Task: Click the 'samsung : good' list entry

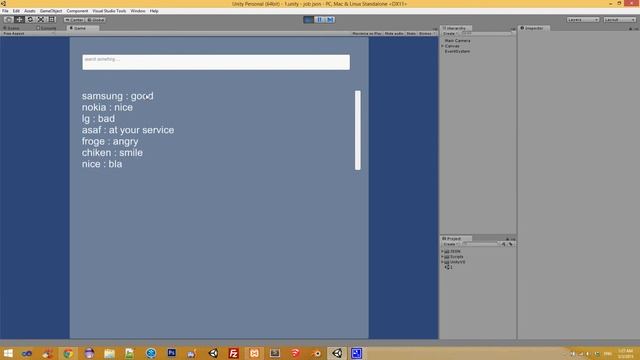Action: click(118, 96)
